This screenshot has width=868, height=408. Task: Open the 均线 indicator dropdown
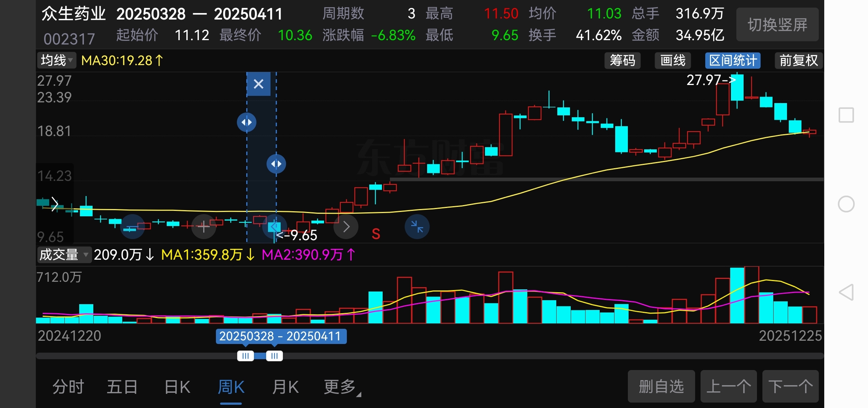[x=56, y=60]
